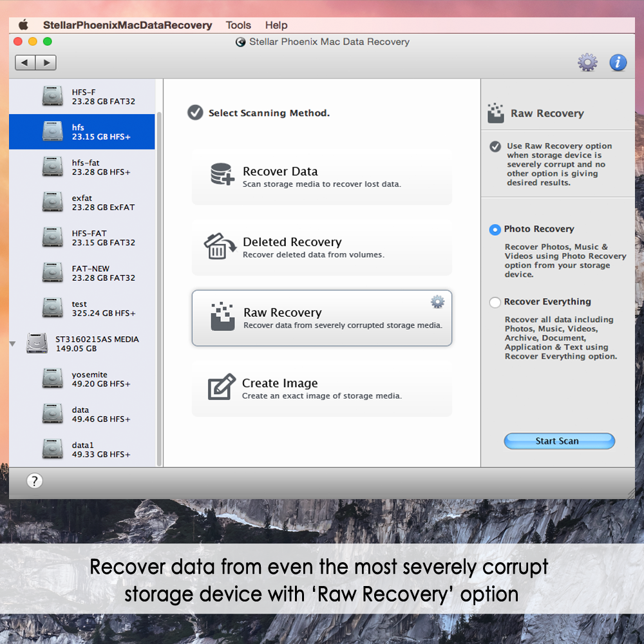
Task: Click "Create an exact image of storage media."
Action: coord(322,396)
